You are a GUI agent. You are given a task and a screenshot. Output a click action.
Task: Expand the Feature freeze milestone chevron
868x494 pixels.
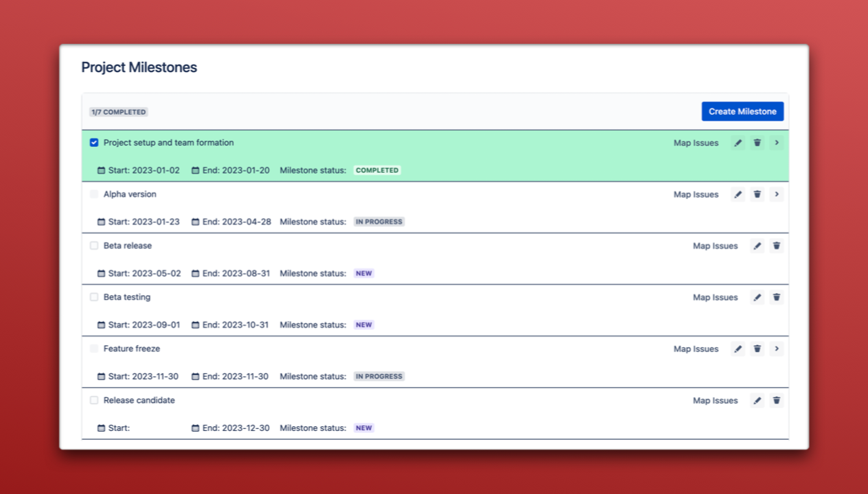[777, 349]
